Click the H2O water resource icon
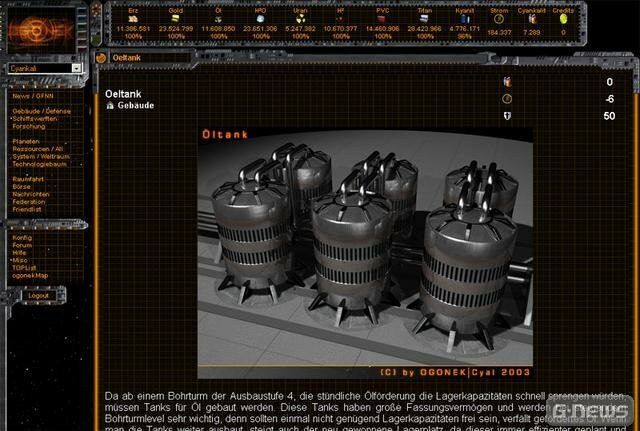This screenshot has height=431, width=640. coord(260,19)
